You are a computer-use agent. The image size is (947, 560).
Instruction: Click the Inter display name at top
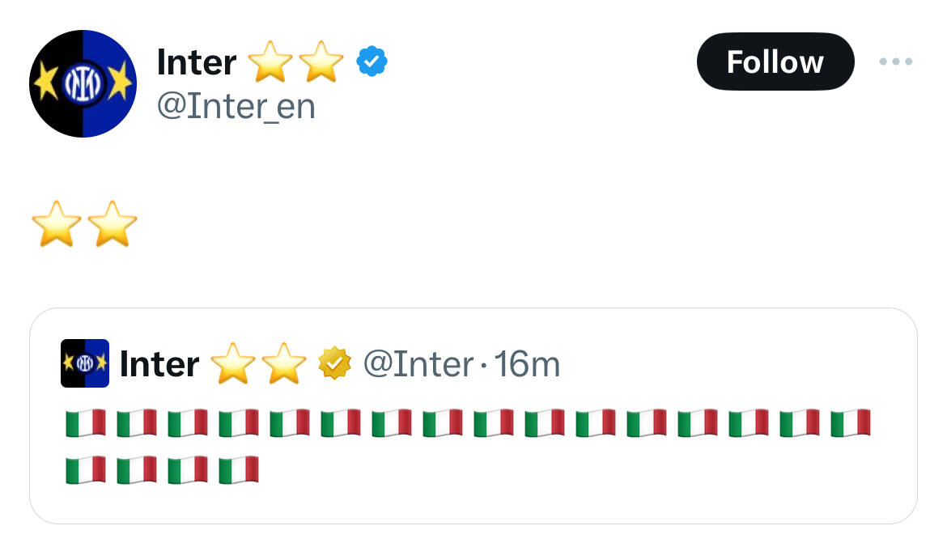pos(197,62)
